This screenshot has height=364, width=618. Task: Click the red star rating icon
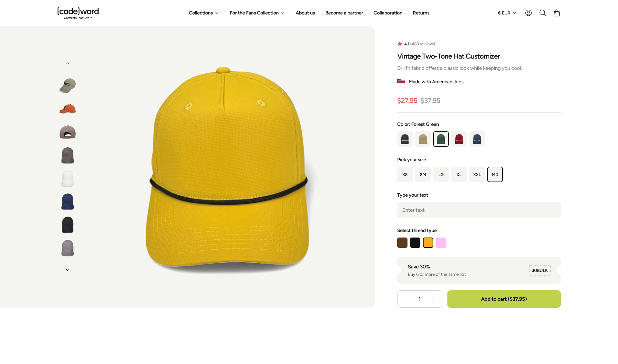400,43
